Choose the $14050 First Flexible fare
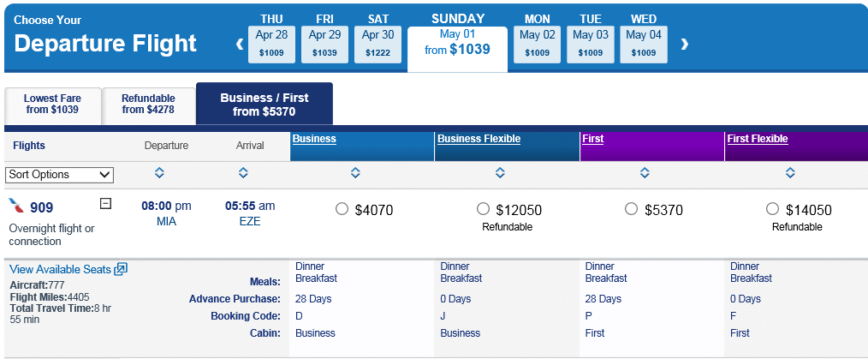Image resolution: width=868 pixels, height=359 pixels. pyautogui.click(x=773, y=209)
